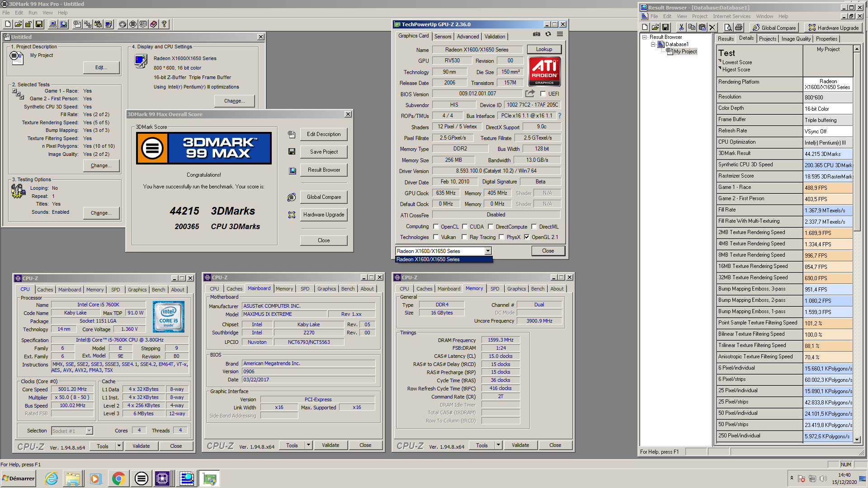Switch to the Sensors tab in GPU-Z
The image size is (868, 488).
443,37
